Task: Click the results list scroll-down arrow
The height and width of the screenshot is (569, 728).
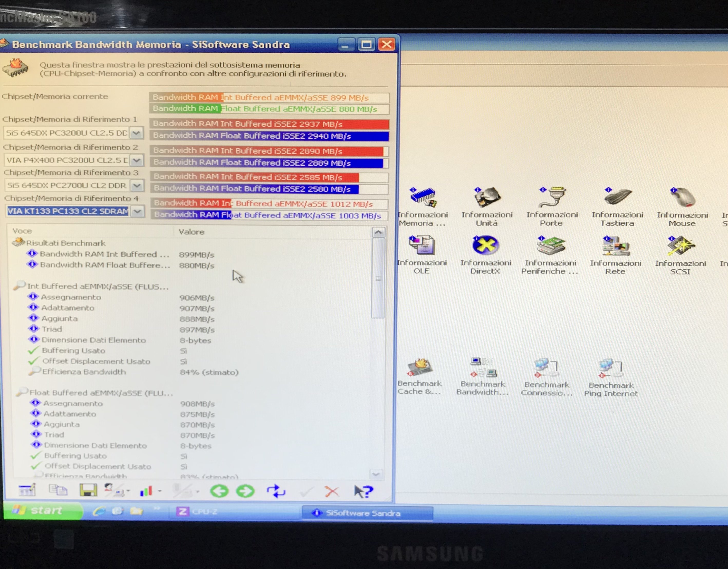Action: pyautogui.click(x=376, y=474)
